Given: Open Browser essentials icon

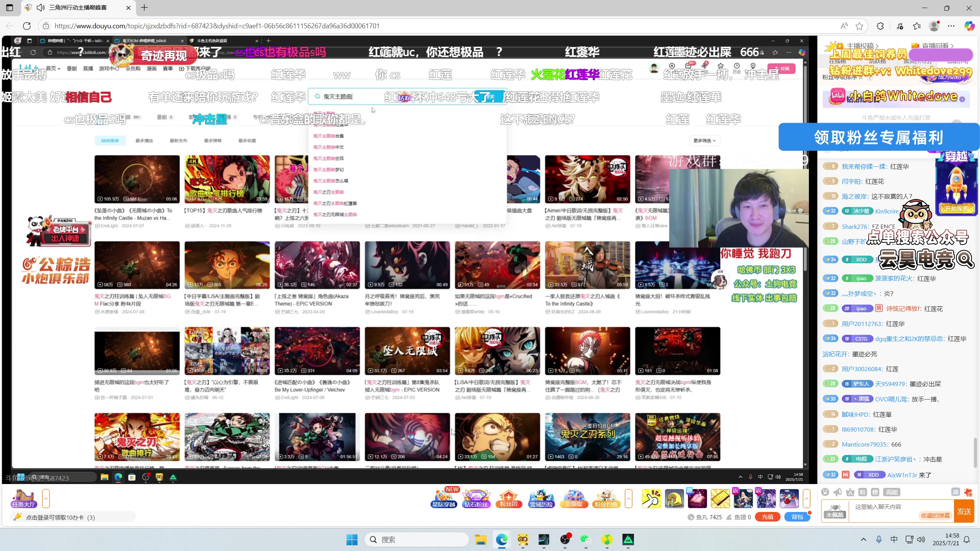Looking at the screenshot, I should (x=900, y=26).
